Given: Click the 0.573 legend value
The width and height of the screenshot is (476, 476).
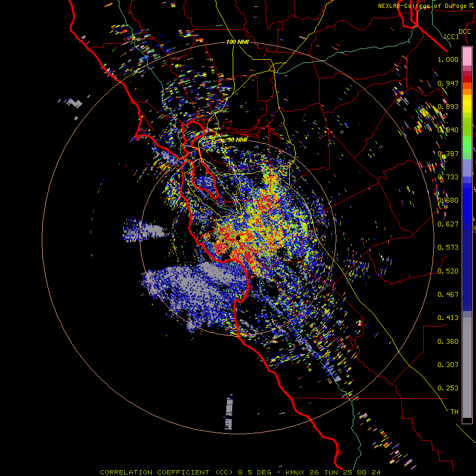Looking at the screenshot, I should tap(448, 248).
